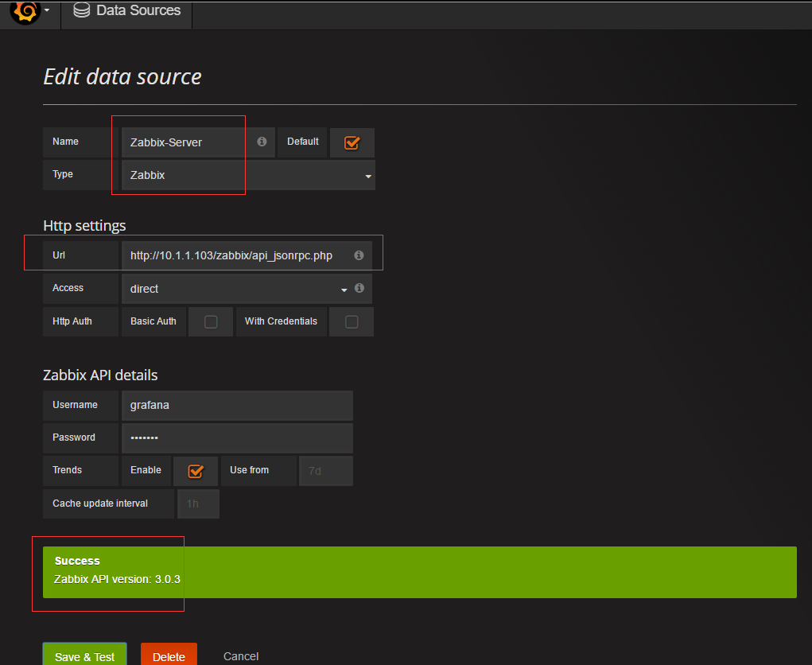Click the Delete button
The image size is (812, 665).
pyautogui.click(x=169, y=655)
